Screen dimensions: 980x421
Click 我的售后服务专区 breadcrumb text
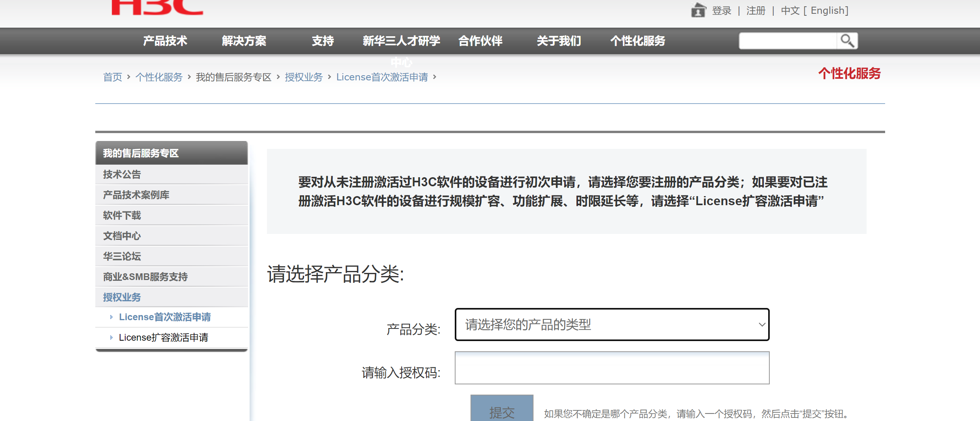[234, 77]
